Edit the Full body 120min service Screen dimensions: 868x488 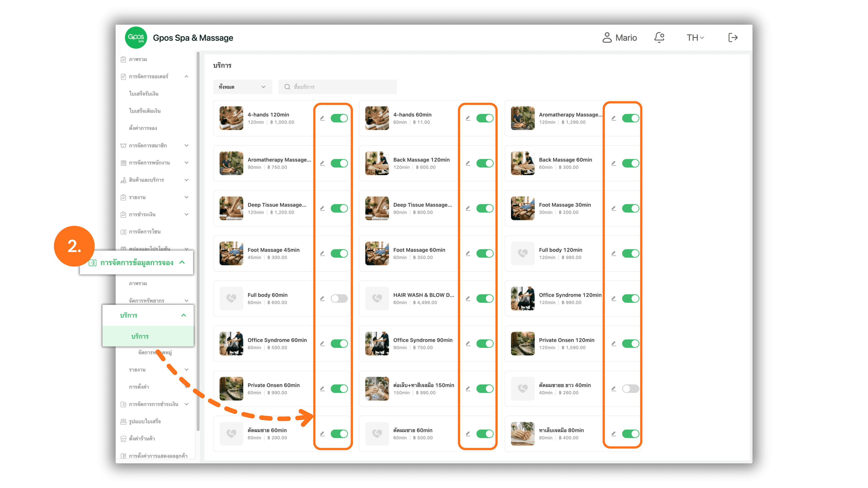(x=614, y=253)
